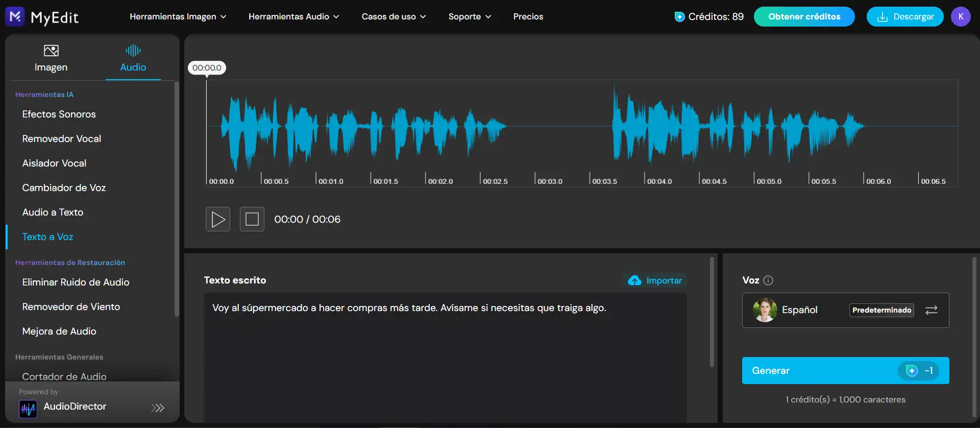Click the 00:00.0 playhead marker
Image resolution: width=980 pixels, height=428 pixels.
coord(207,68)
